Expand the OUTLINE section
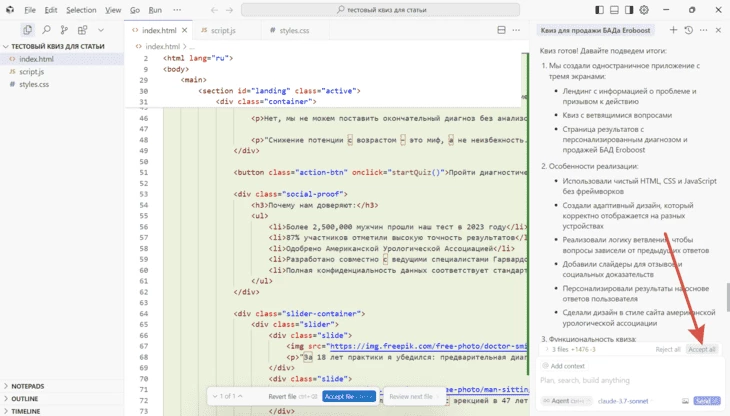This screenshot has height=416, width=730. [24, 399]
